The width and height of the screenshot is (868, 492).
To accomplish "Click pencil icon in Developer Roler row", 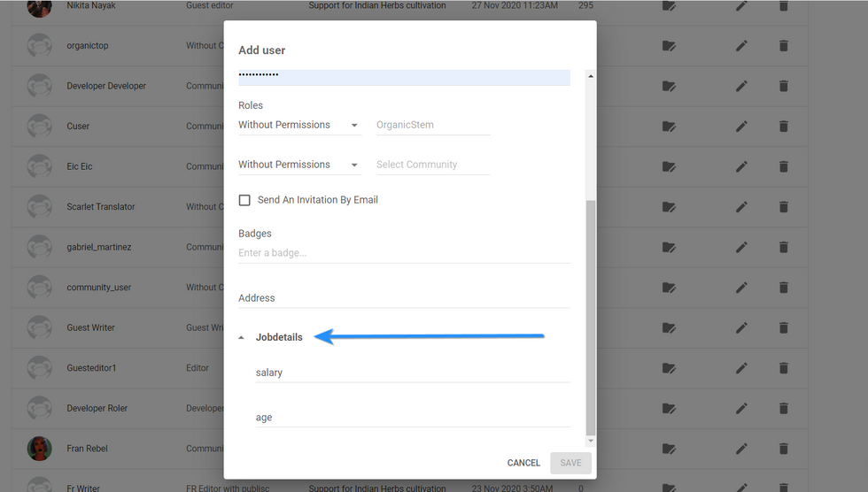I will point(741,409).
